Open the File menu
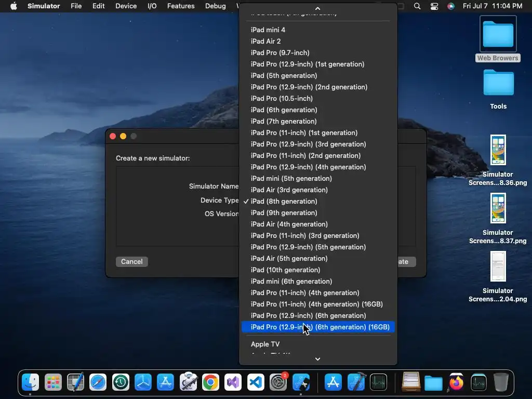 pyautogui.click(x=76, y=6)
